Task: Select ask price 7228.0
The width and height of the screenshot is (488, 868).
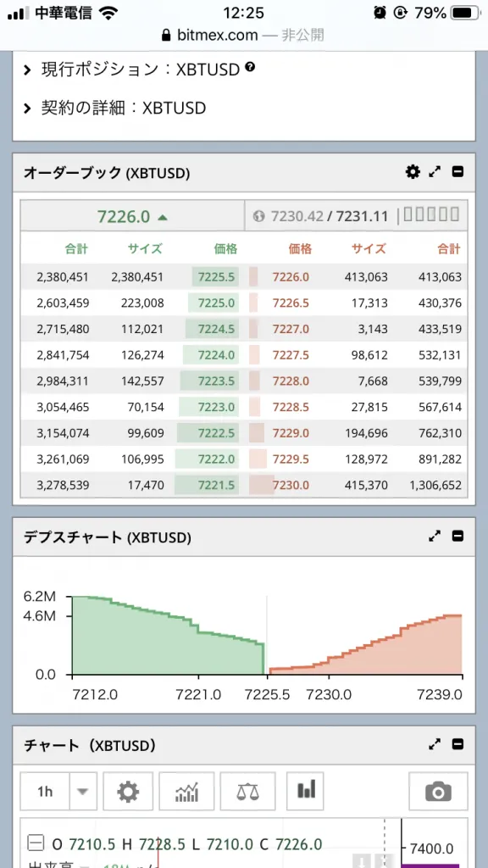Action: click(x=291, y=381)
